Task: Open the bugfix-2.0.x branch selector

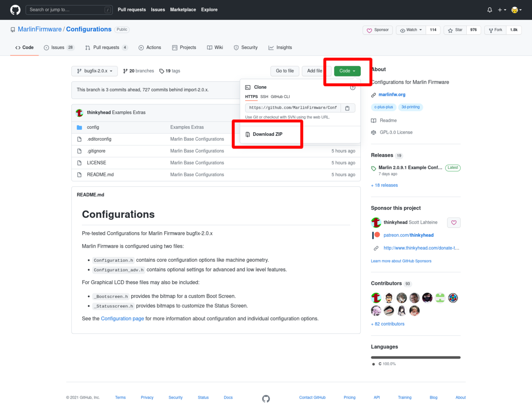Action: point(95,71)
